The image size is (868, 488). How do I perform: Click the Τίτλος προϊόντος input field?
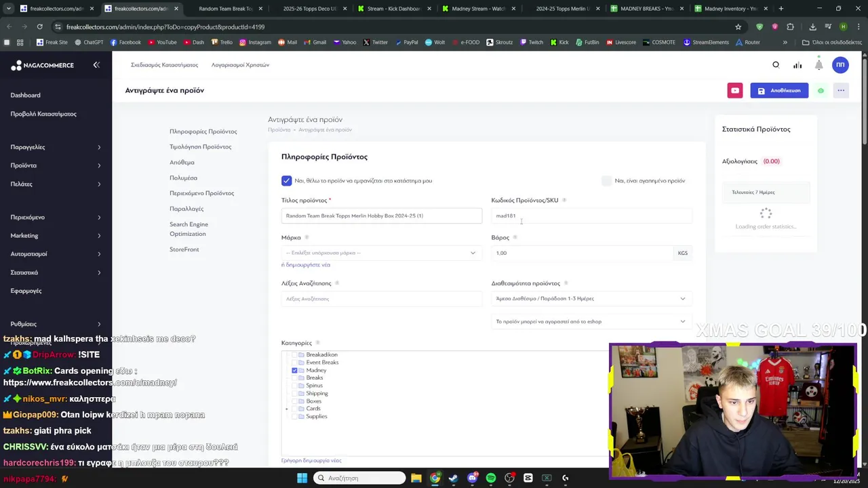[381, 216]
